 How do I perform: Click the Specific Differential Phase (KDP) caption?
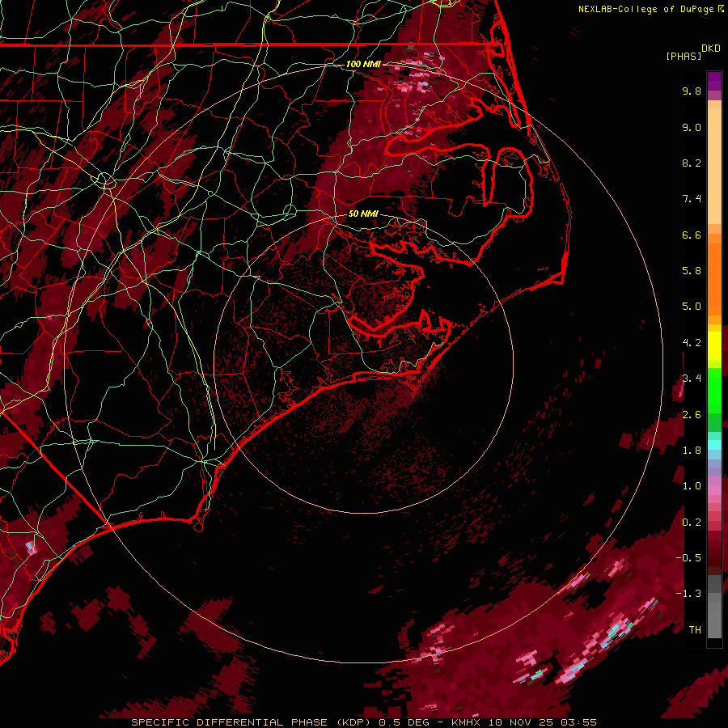[252, 722]
